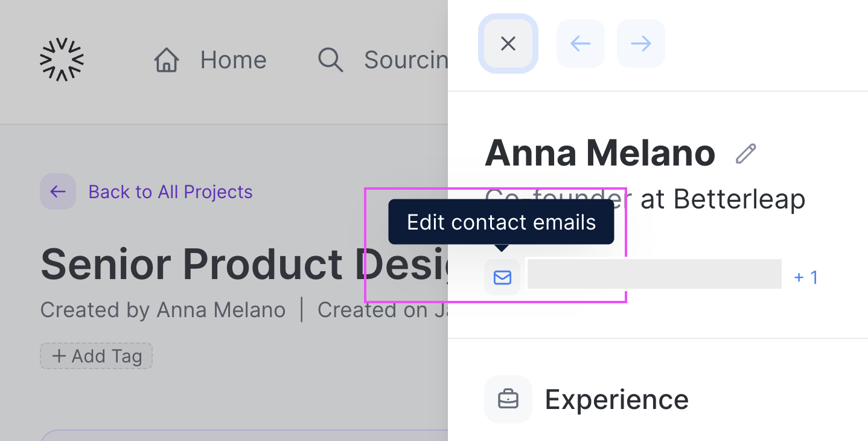Click the Experience briefcase icon
This screenshot has height=441, width=868.
[x=508, y=399]
